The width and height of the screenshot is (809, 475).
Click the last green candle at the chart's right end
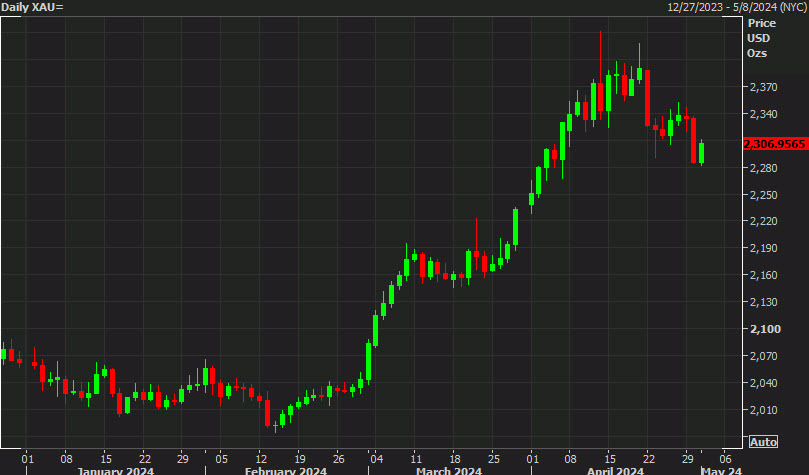702,153
